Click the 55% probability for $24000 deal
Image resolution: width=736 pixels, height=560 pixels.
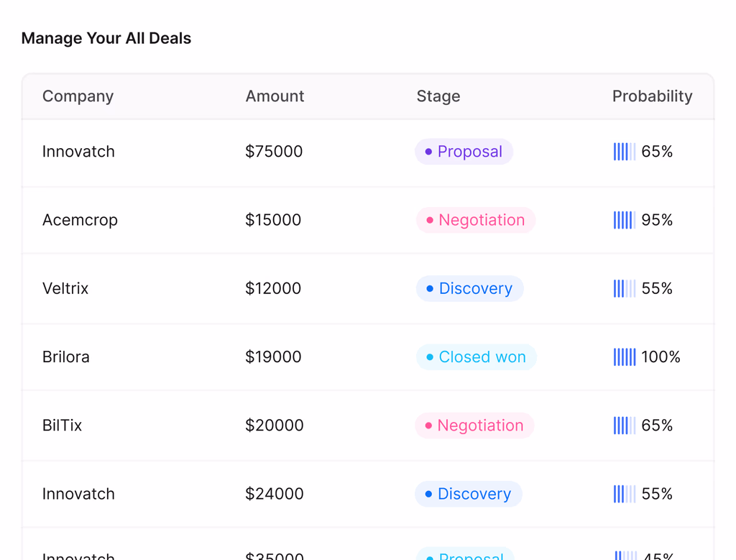643,495
